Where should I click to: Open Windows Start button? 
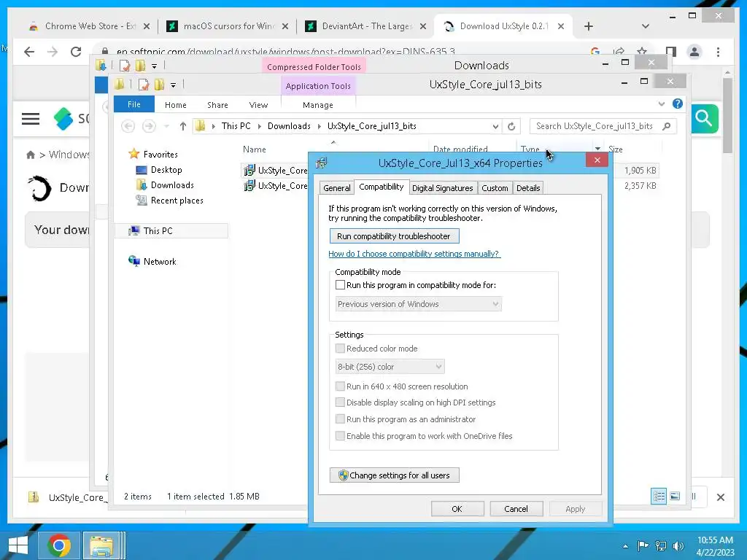coord(18,545)
